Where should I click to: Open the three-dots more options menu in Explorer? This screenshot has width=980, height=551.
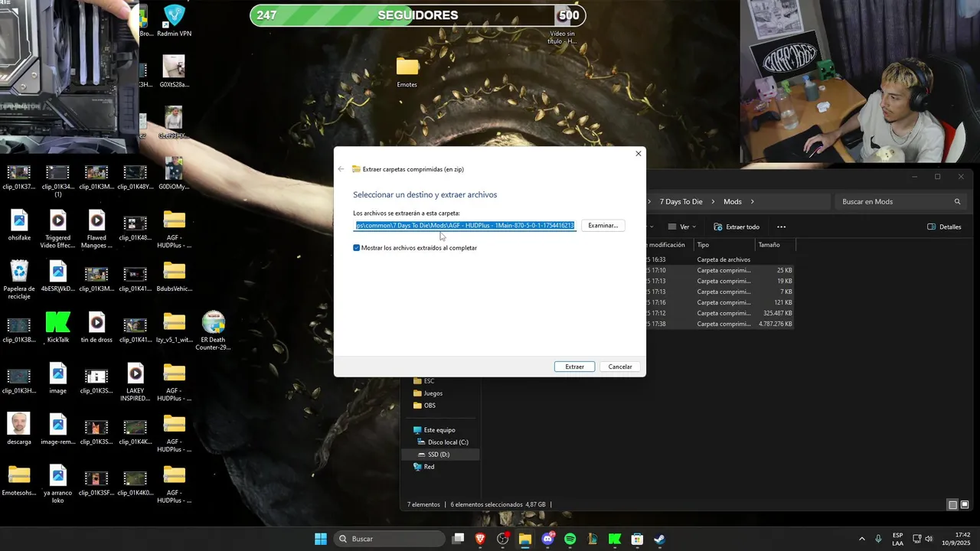(x=781, y=227)
